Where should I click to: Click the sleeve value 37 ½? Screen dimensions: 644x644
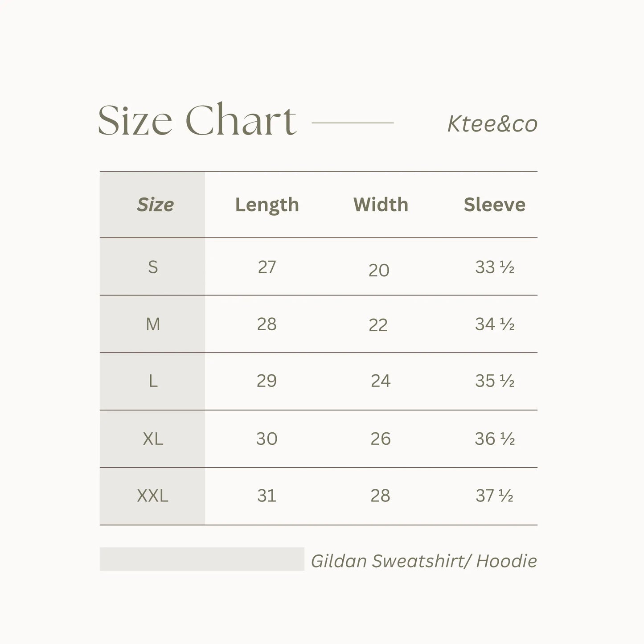pos(494,496)
